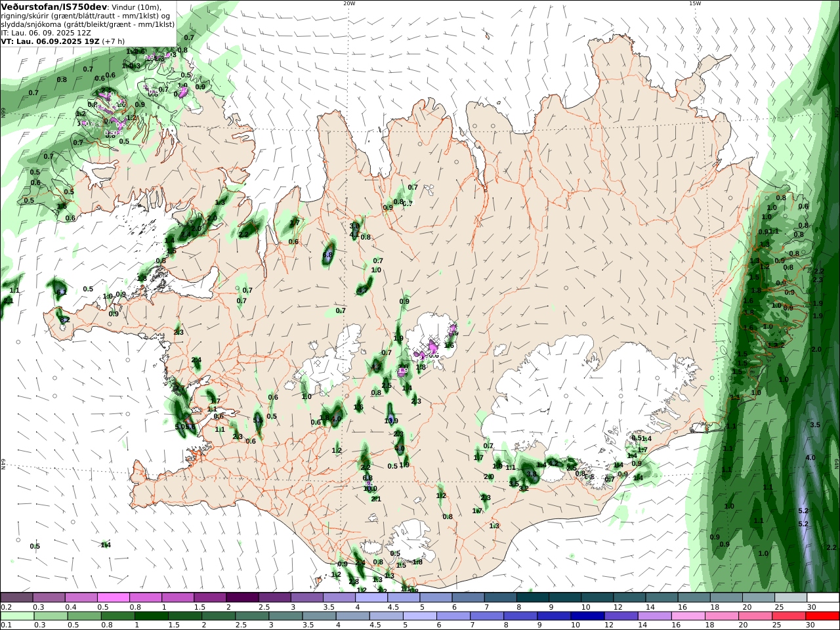
Task: Click darkest purple upper swatch labeled 2
Action: pos(242,598)
